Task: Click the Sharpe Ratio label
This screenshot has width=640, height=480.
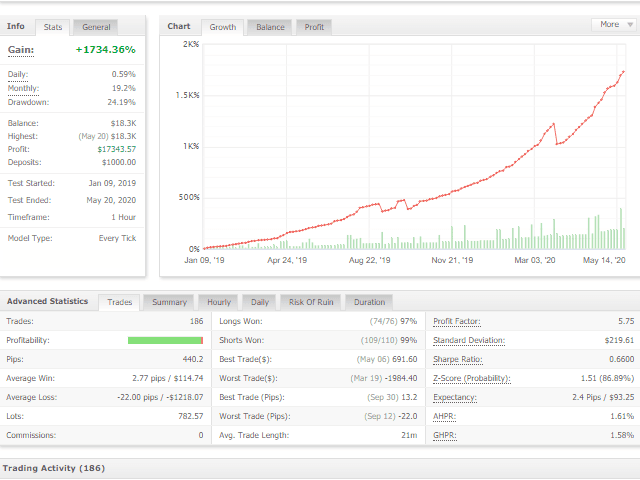Action: [x=458, y=359]
